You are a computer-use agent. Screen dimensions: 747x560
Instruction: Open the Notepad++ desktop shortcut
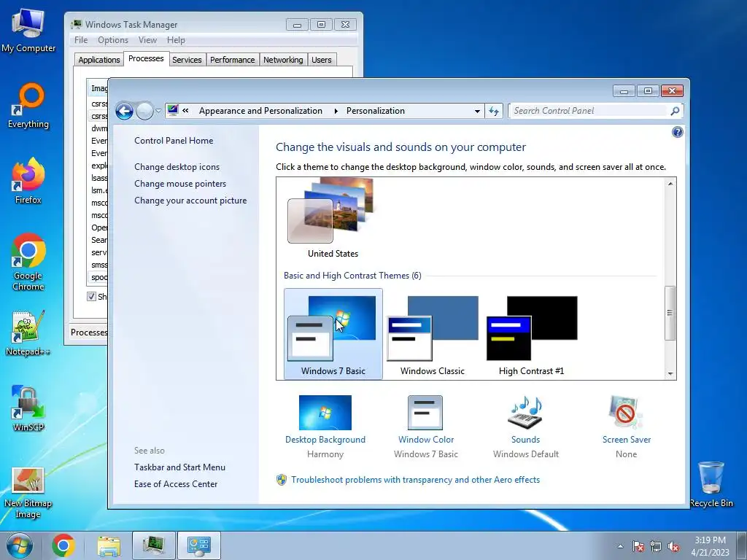28,333
